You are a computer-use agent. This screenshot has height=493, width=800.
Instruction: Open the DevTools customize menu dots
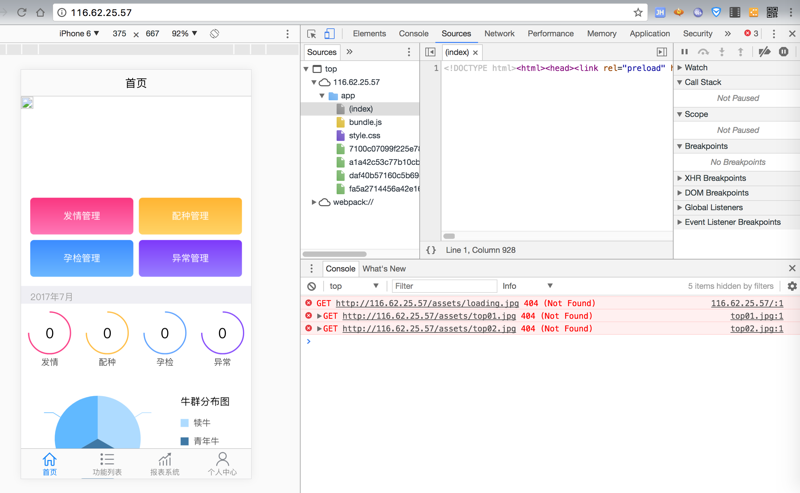(x=773, y=34)
